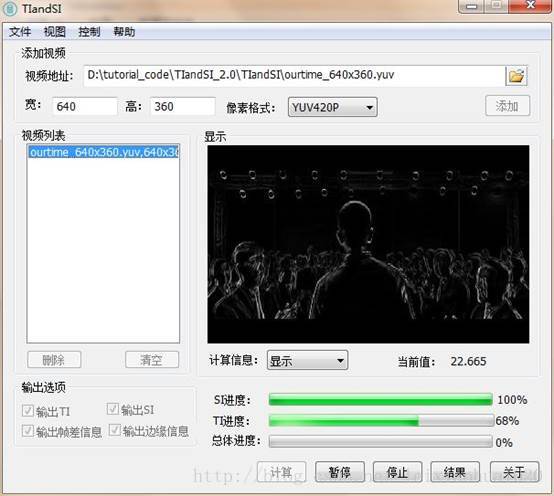Click the edge-detection video preview
This screenshot has width=554, height=496.
(x=368, y=244)
